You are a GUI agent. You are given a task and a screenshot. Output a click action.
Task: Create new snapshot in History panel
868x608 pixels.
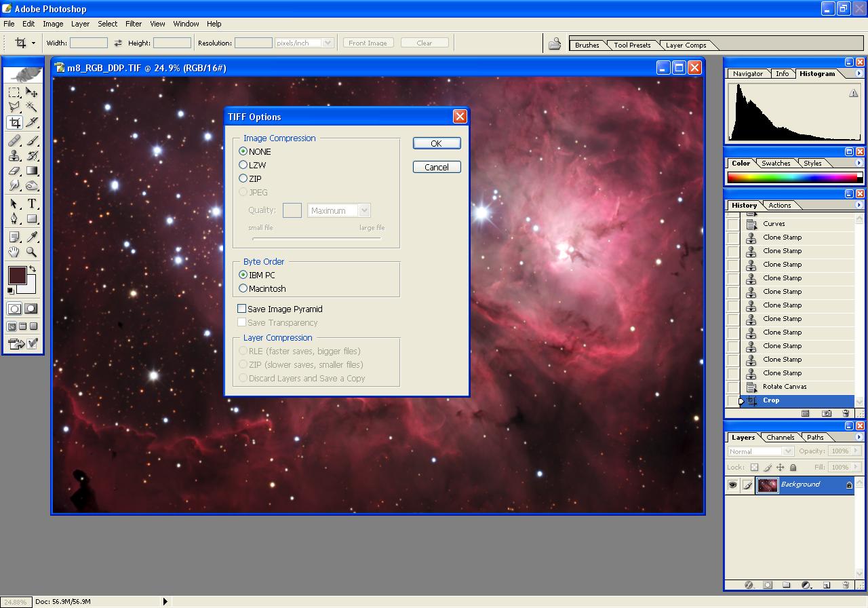pos(827,413)
